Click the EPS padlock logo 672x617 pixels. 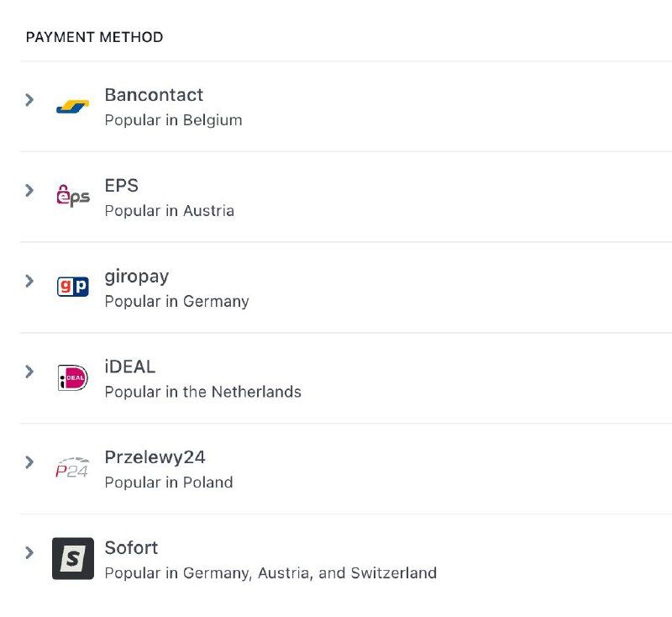pos(72,196)
